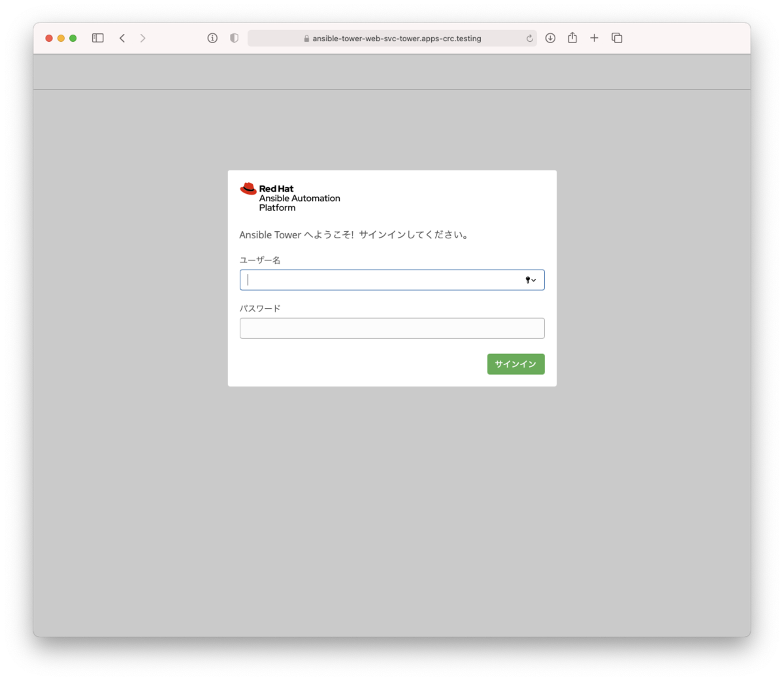Show the tab overview
Viewport: 784px width, 681px height.
click(617, 38)
